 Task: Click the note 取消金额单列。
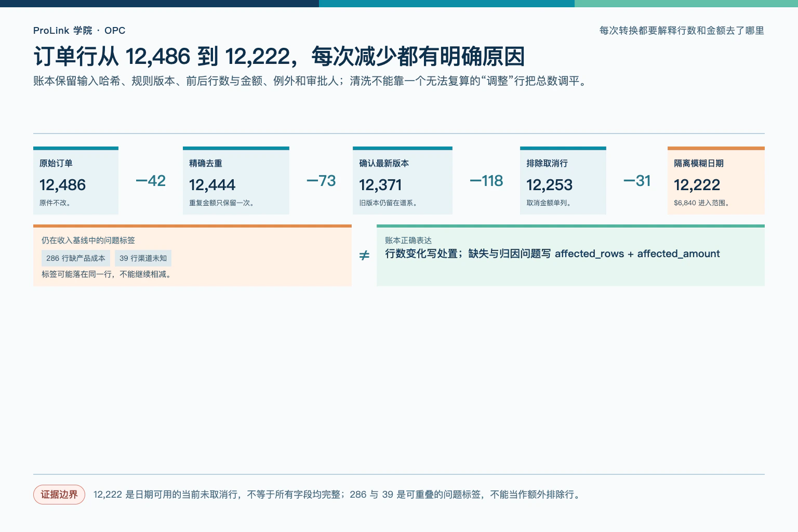click(549, 203)
